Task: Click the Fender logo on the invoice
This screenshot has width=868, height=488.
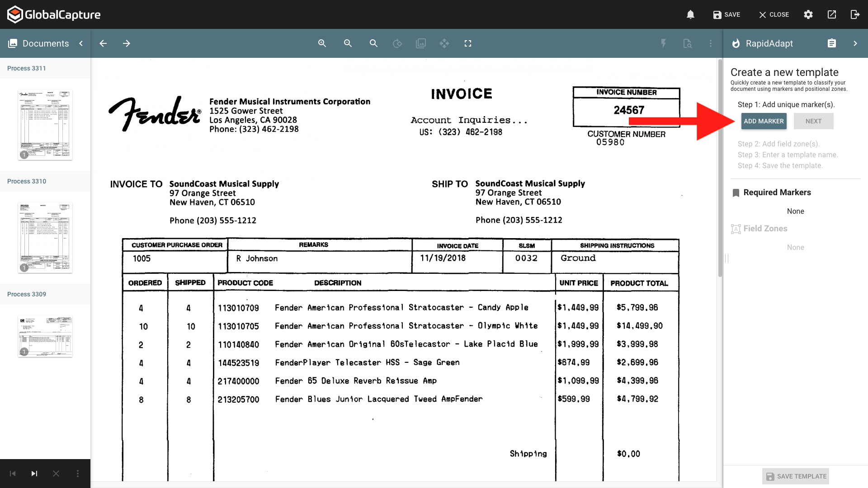Action: click(155, 113)
